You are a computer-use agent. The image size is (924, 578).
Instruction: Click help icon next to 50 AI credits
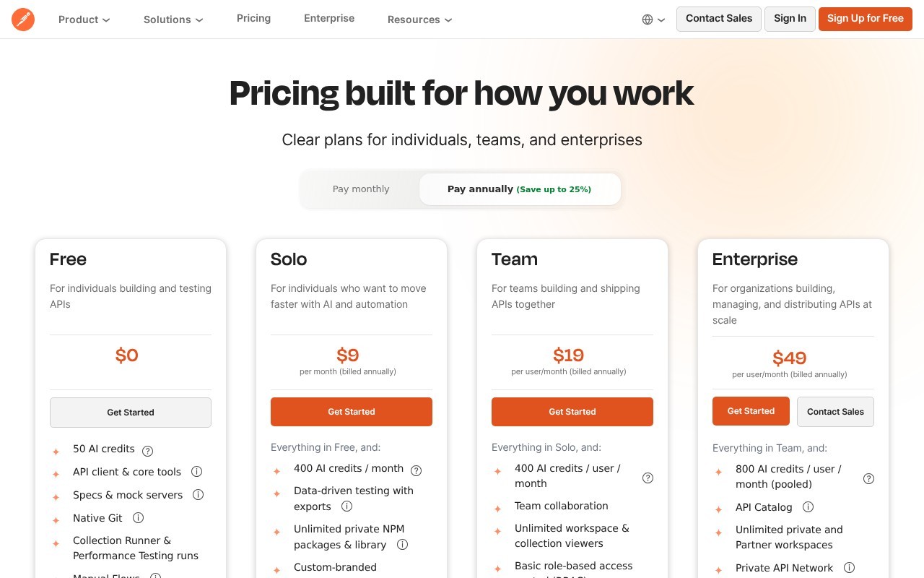coord(148,451)
